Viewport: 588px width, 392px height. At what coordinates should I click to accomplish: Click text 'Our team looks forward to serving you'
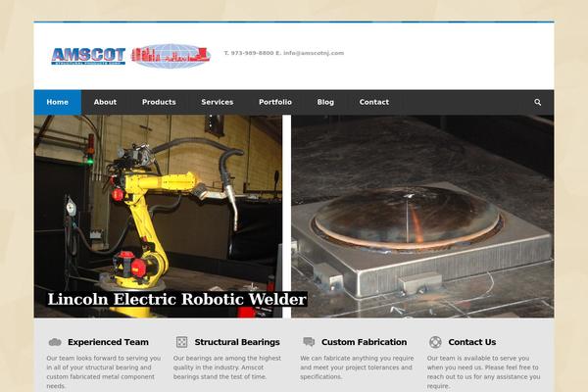104,359
